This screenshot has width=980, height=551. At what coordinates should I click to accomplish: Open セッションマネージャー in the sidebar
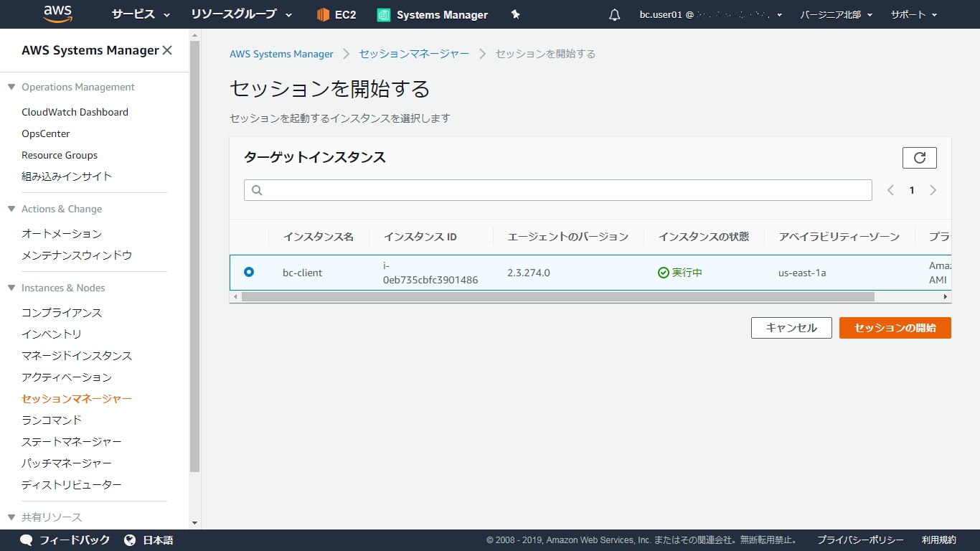[77, 399]
